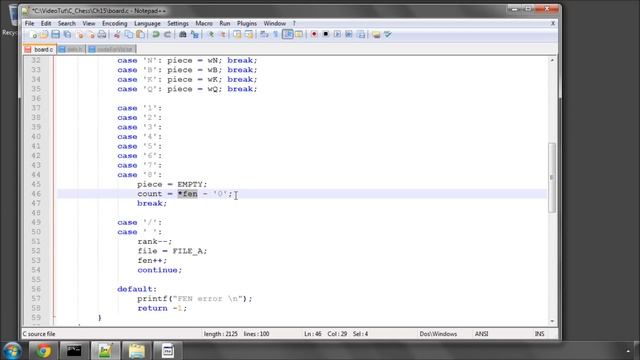640x360 pixels.
Task: Cut selection using the scissors icon
Action: [x=117, y=35]
